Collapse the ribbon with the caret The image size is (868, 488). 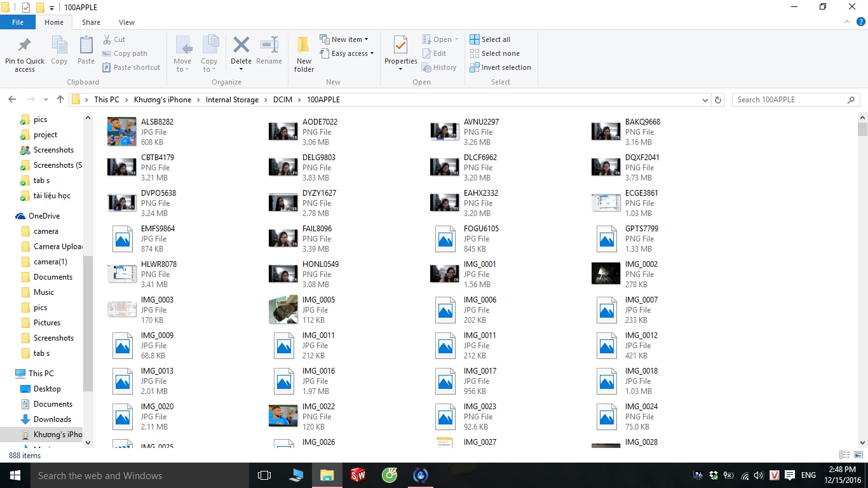click(846, 22)
